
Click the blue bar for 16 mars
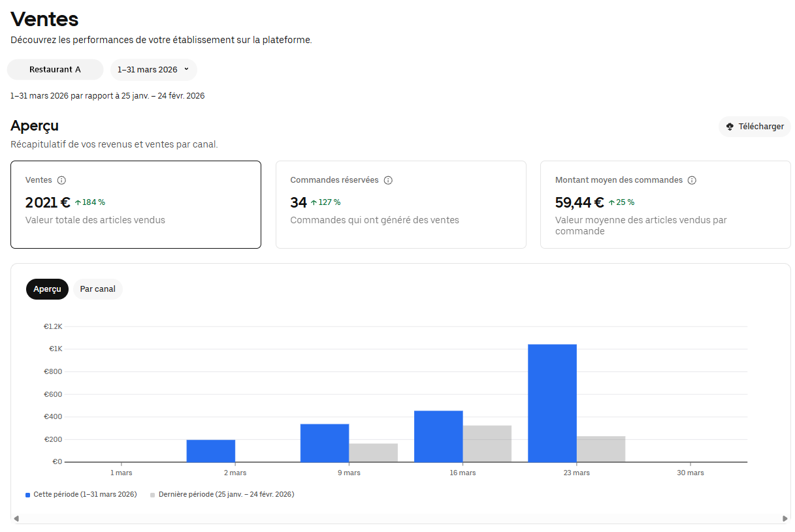pyautogui.click(x=438, y=436)
